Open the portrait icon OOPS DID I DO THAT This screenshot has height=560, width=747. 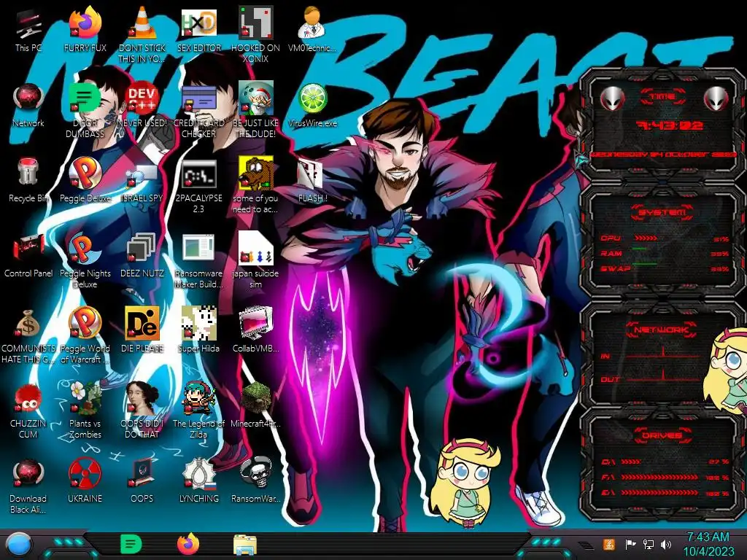tap(142, 398)
